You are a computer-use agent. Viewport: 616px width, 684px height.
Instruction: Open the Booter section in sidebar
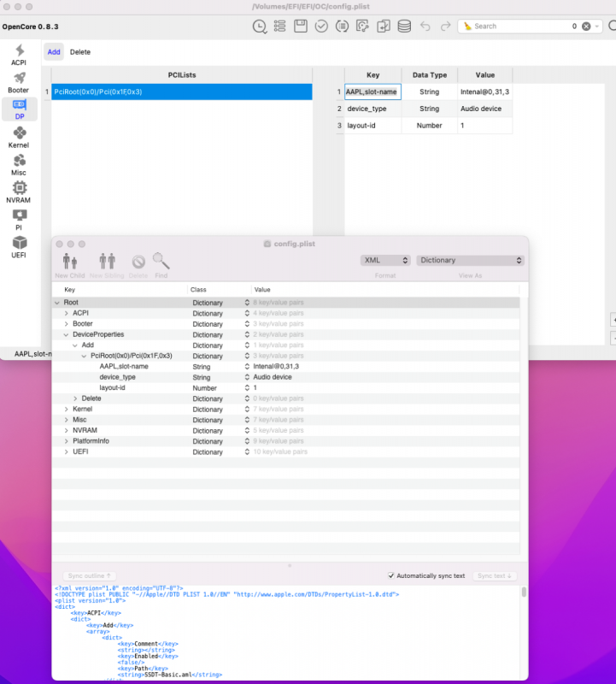coord(19,82)
